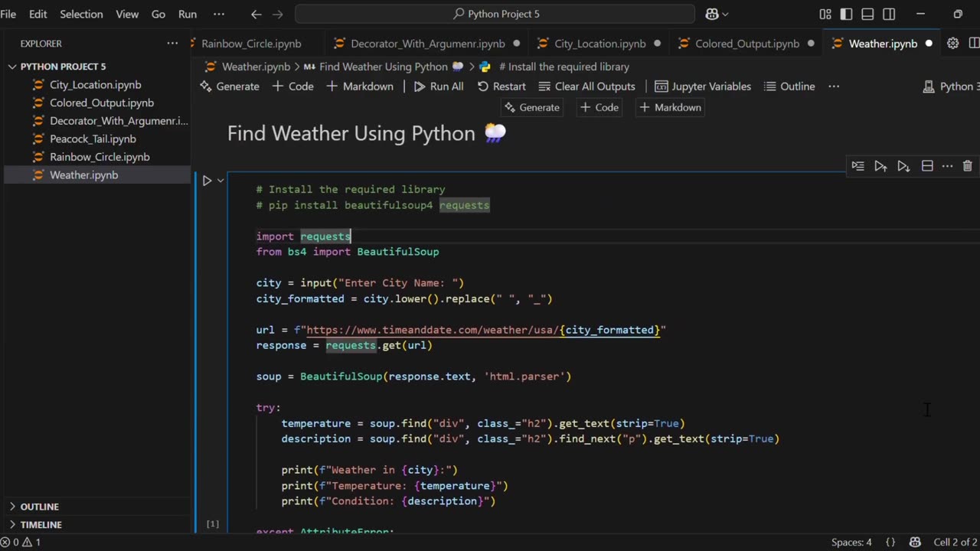Open Jupyter Variables
The height and width of the screenshot is (551, 980).
pyautogui.click(x=701, y=86)
